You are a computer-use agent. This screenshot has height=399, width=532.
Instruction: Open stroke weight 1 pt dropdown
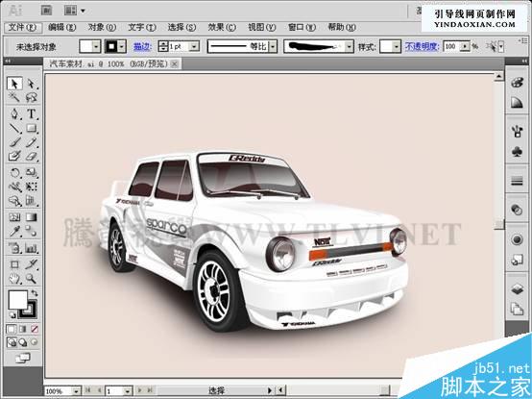click(194, 46)
